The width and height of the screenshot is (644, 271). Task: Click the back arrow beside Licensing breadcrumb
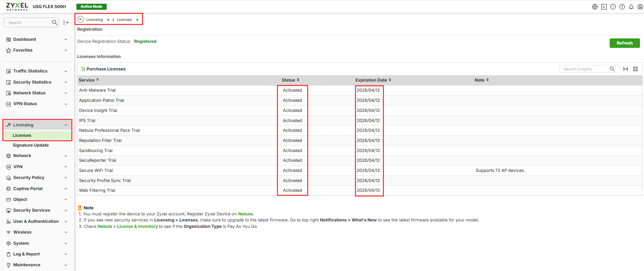[x=81, y=20]
